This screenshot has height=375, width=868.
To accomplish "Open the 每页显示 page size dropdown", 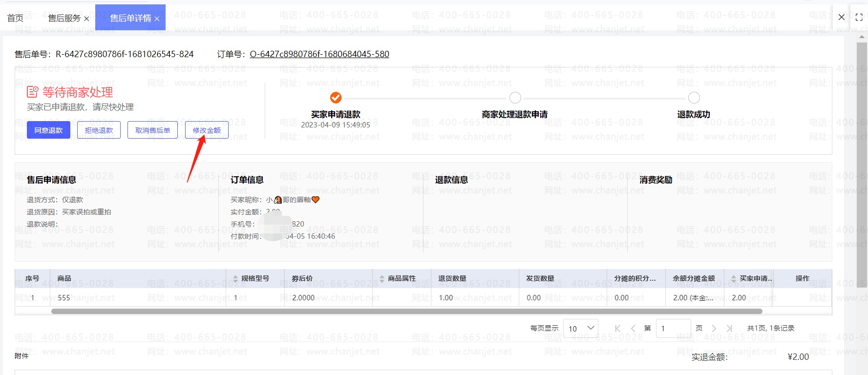I will coord(581,329).
